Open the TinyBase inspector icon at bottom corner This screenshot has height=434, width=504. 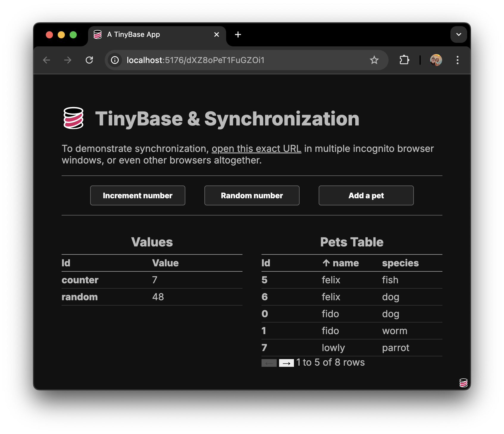[463, 383]
